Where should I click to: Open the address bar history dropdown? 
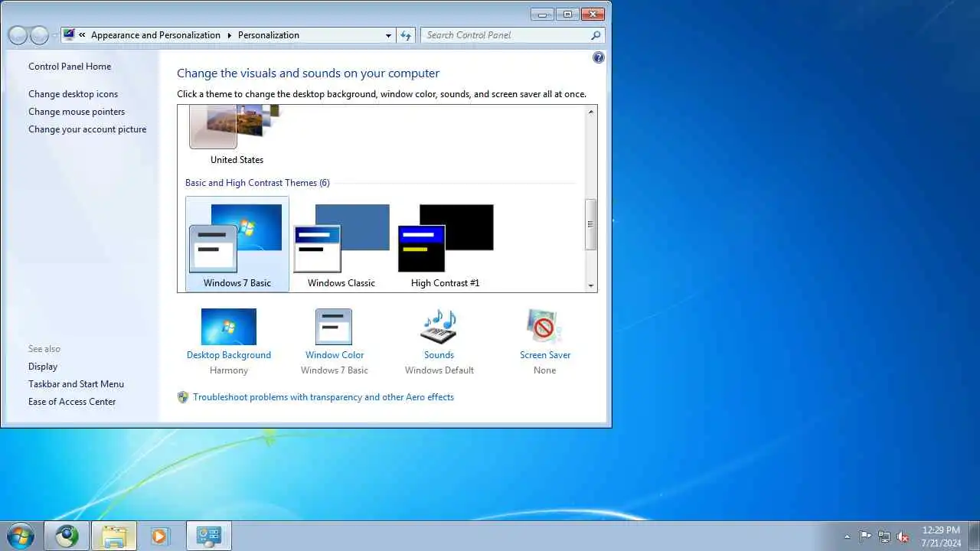click(x=388, y=35)
